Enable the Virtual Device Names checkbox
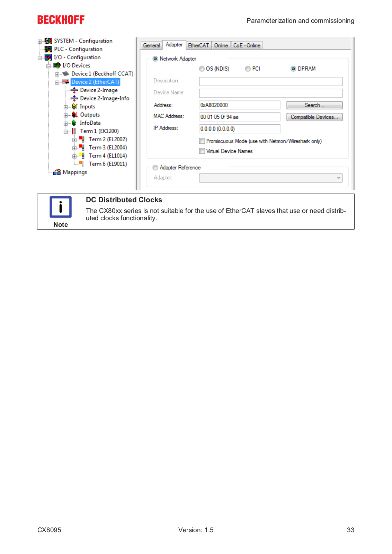The width and height of the screenshot is (392, 554). coord(202,151)
